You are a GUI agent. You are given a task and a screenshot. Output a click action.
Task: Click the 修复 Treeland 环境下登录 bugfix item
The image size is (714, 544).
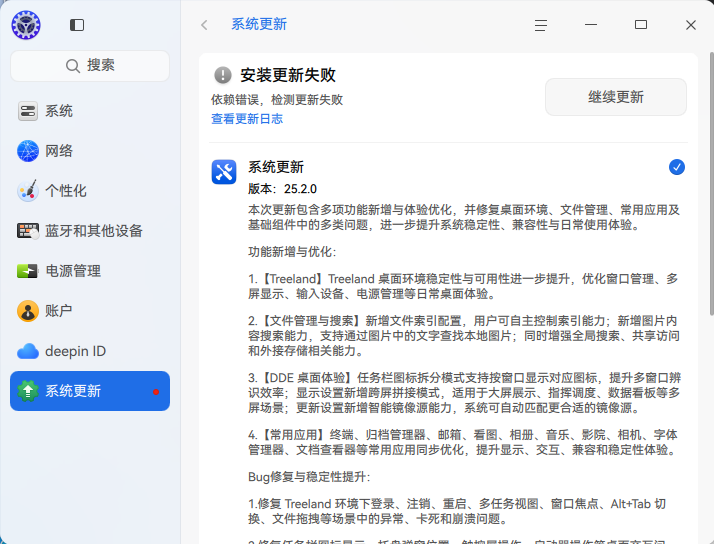[457, 511]
